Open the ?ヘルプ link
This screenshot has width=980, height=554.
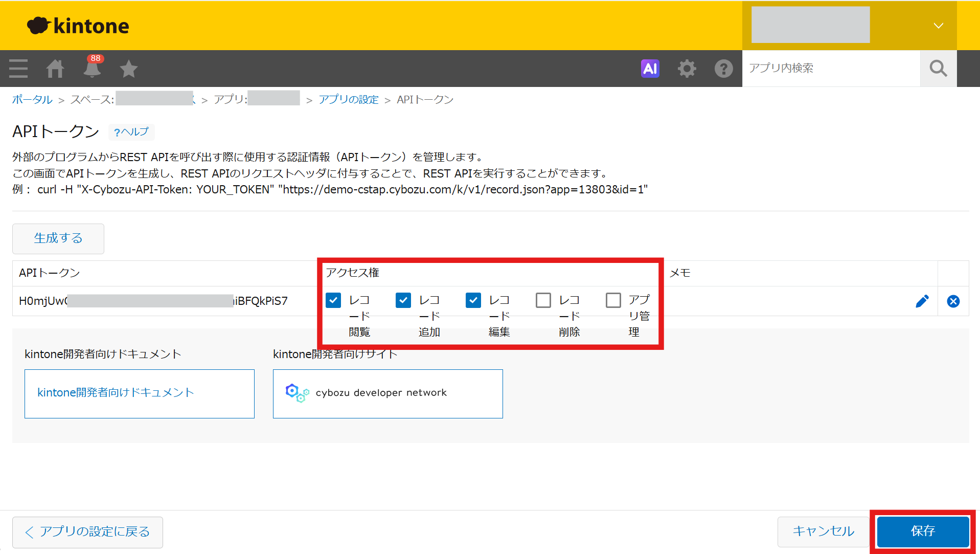pyautogui.click(x=131, y=132)
